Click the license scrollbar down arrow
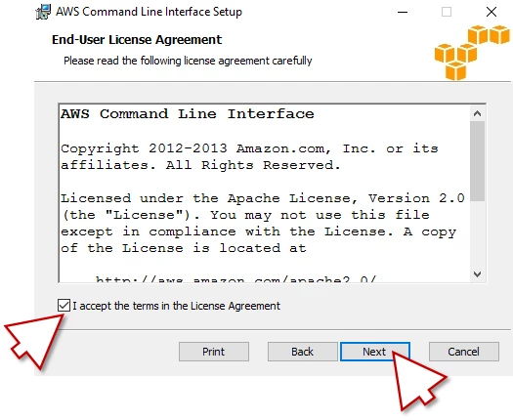 tap(478, 274)
